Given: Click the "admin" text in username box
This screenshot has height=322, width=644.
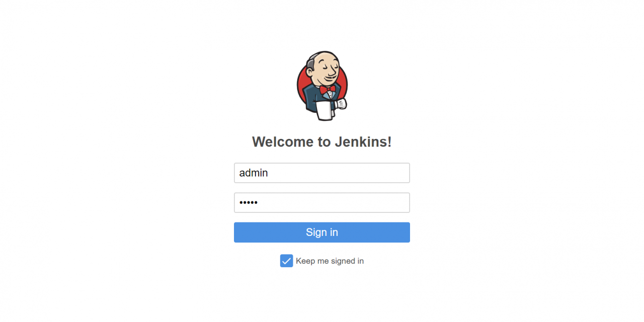Looking at the screenshot, I should click(x=254, y=173).
